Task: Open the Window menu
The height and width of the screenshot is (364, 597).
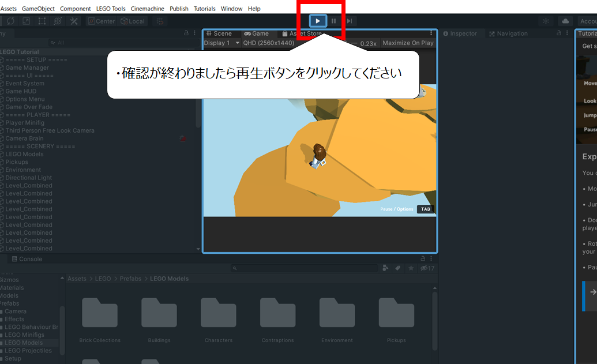Action: point(231,9)
